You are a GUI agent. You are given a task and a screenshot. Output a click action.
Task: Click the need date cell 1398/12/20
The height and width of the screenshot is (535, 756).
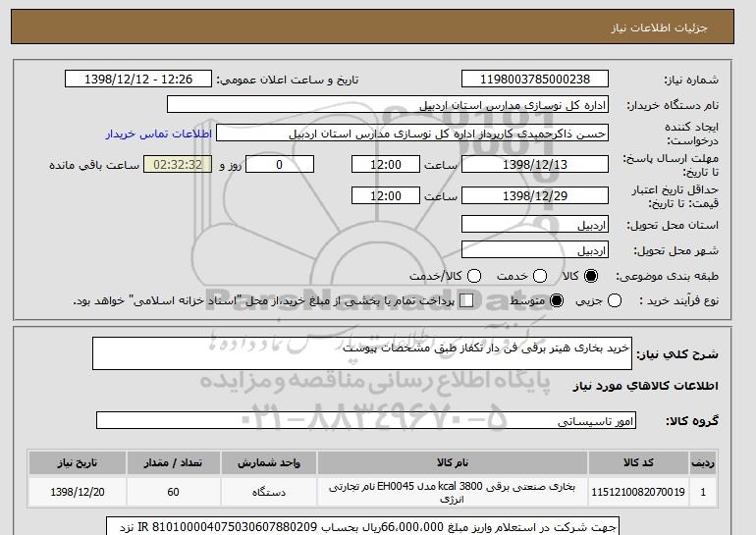(78, 492)
